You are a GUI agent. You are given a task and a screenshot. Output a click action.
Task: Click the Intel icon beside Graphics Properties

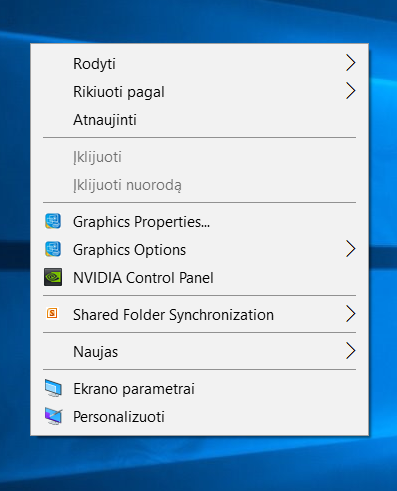(x=53, y=221)
